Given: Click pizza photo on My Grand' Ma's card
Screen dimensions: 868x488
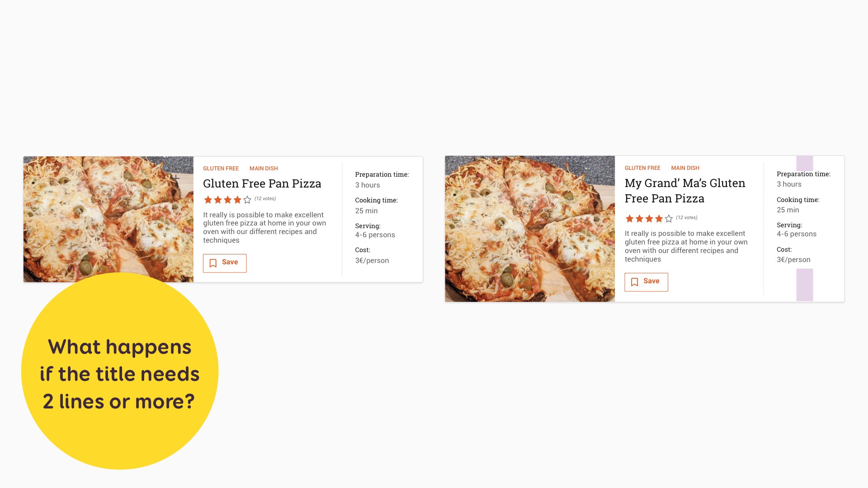Looking at the screenshot, I should 529,229.
